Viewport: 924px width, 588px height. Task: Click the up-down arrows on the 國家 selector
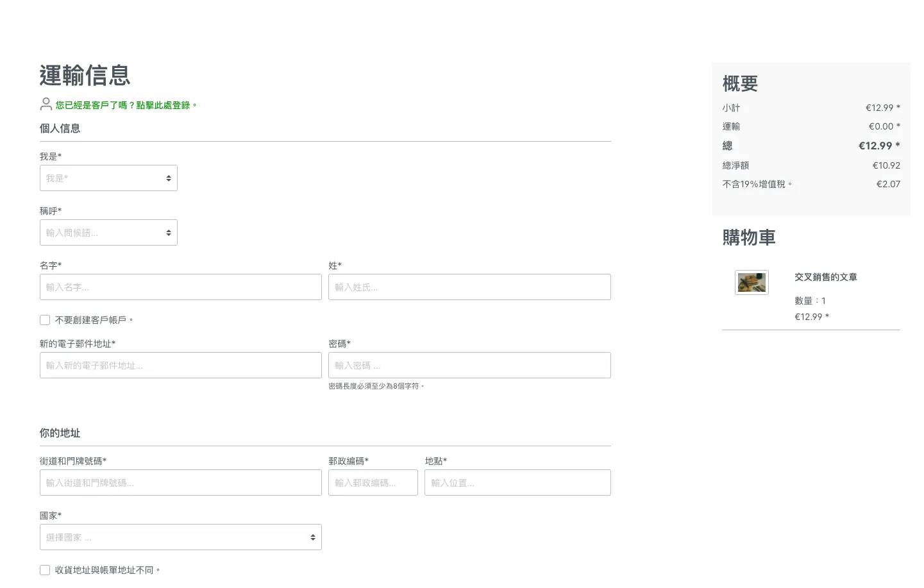(314, 537)
